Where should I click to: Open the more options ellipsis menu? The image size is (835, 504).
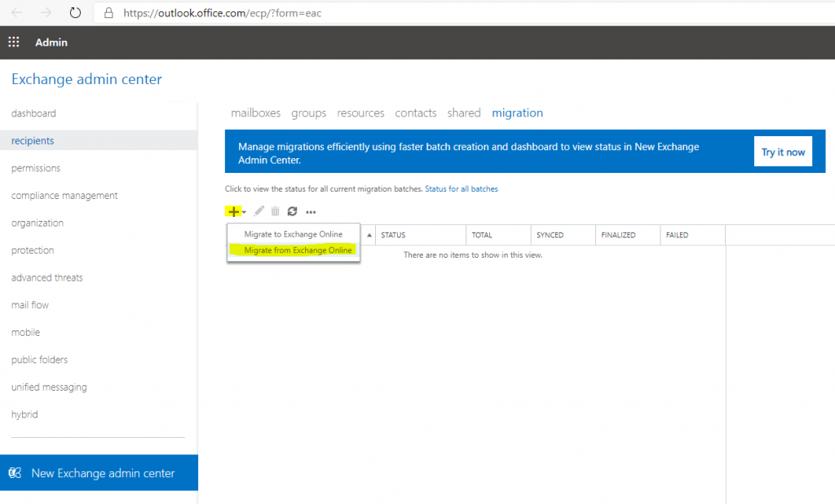[311, 212]
